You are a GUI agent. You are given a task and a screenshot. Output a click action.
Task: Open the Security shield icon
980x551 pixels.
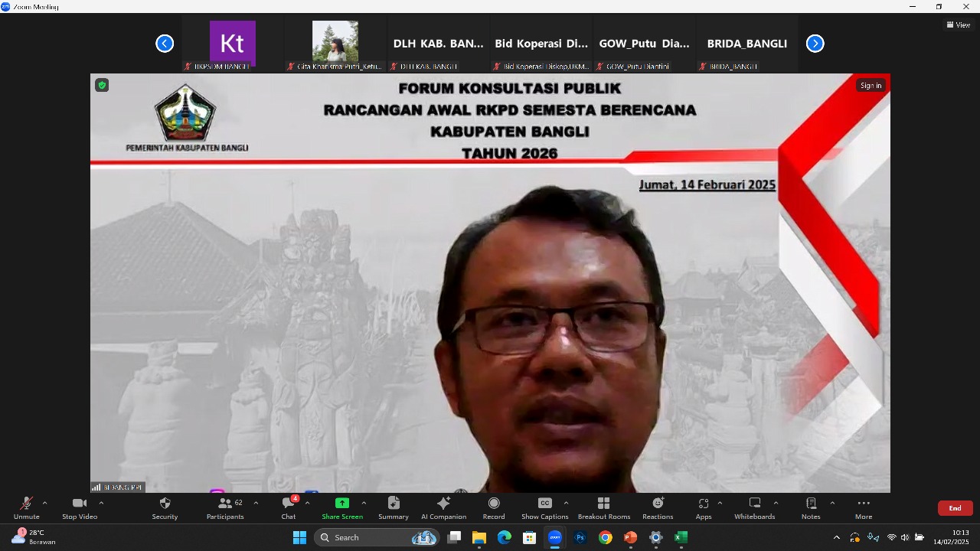click(165, 504)
